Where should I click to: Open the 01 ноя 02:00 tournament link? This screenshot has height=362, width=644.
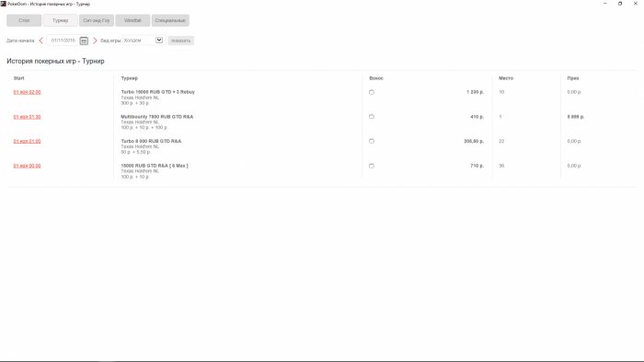[x=27, y=92]
